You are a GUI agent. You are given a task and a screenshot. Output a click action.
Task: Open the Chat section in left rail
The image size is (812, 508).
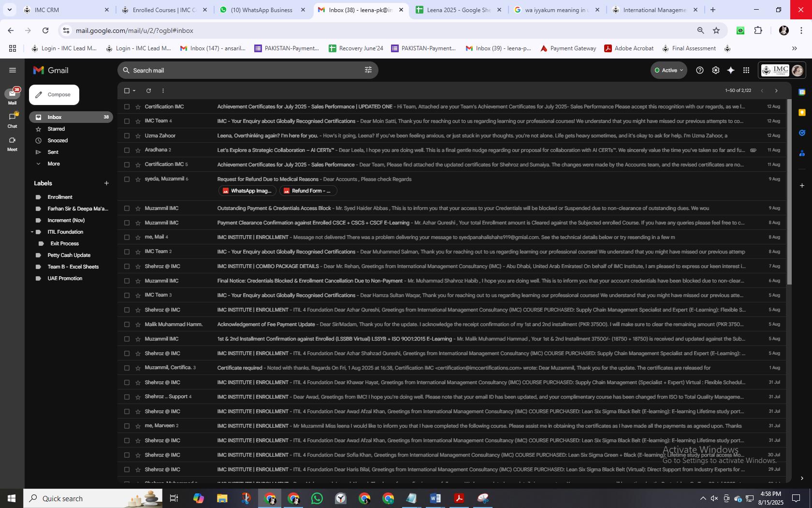(x=12, y=120)
